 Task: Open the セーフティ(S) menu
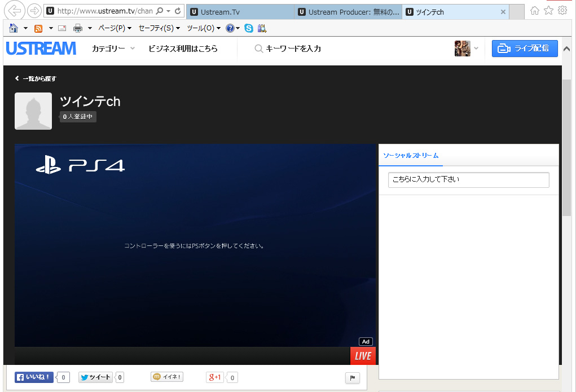point(159,28)
